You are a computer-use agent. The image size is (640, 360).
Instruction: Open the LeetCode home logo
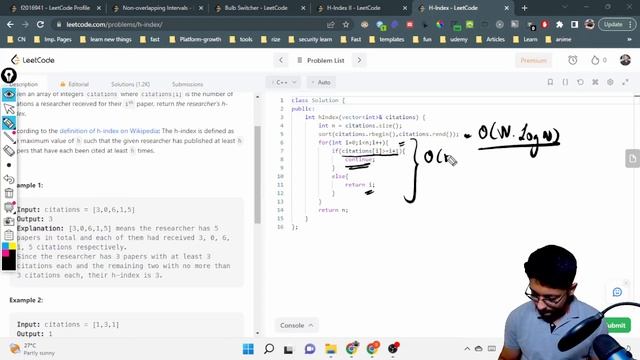tap(33, 60)
